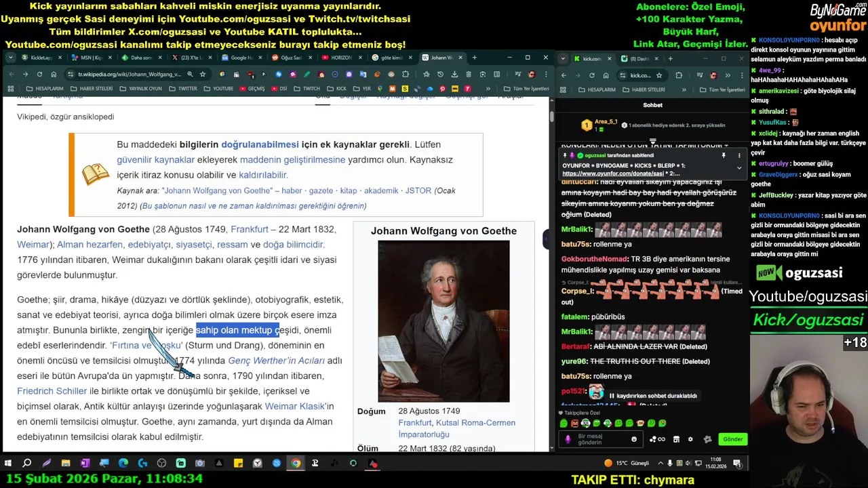Open the oyunfor.com donate link
This screenshot has width=868, height=488.
tap(613, 174)
